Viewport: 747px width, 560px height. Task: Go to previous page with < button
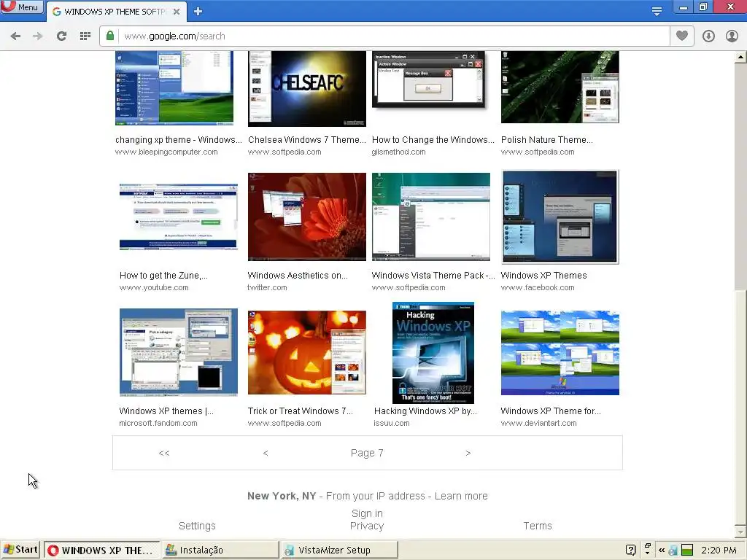(266, 453)
